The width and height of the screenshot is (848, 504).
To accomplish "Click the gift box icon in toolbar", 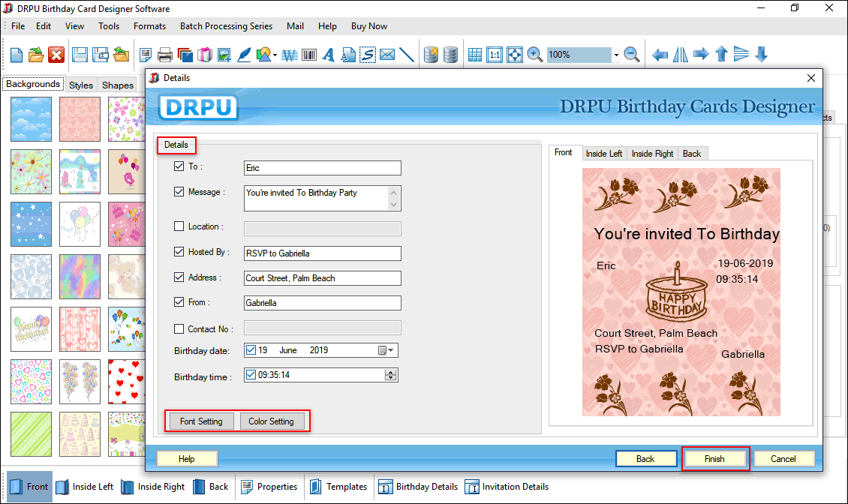I will tap(204, 55).
